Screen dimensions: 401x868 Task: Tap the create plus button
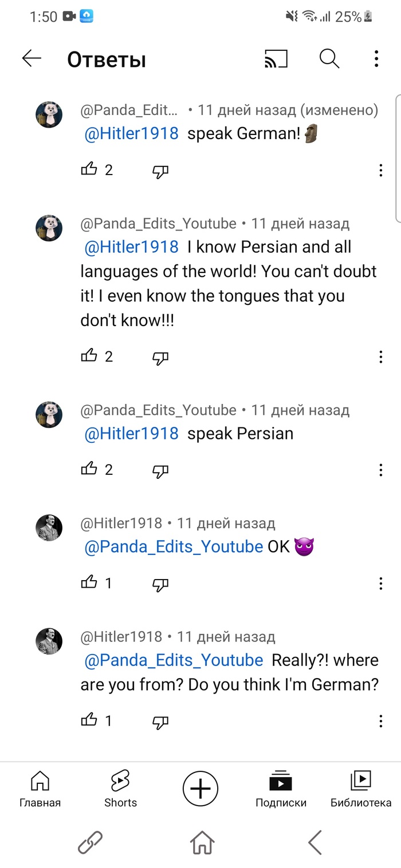click(x=200, y=788)
